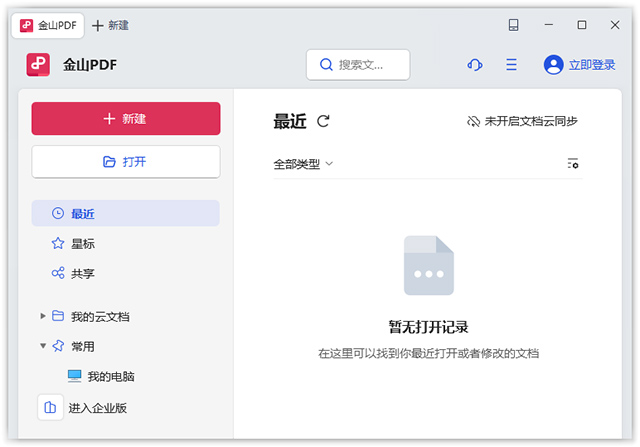Click the pin icon beside 常用
Viewport: 640px width, 447px height.
pyautogui.click(x=58, y=346)
